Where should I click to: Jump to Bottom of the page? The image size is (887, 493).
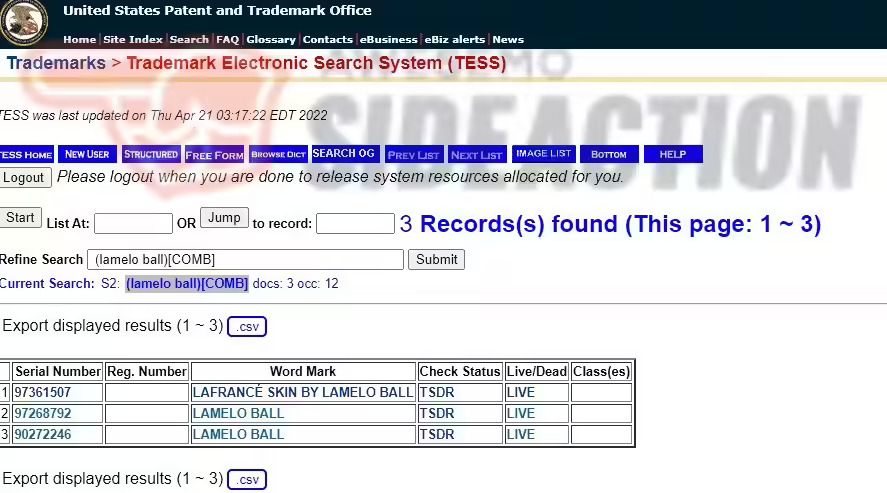click(x=608, y=155)
